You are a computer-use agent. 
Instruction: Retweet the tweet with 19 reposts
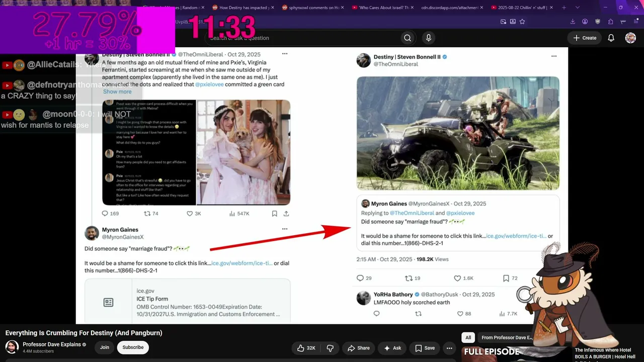(x=409, y=278)
